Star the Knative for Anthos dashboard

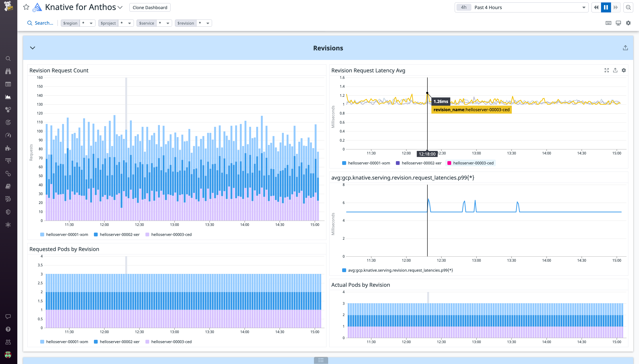point(26,7)
